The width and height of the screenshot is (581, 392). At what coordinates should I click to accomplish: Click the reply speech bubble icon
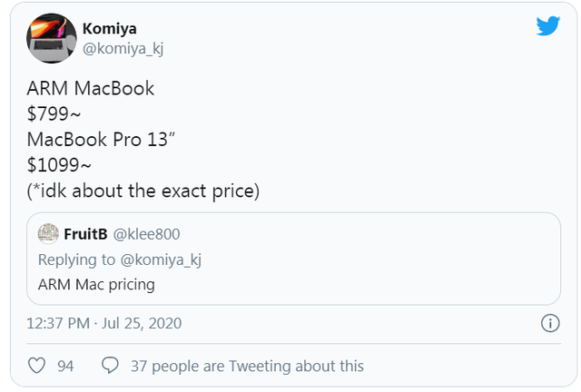tap(111, 366)
